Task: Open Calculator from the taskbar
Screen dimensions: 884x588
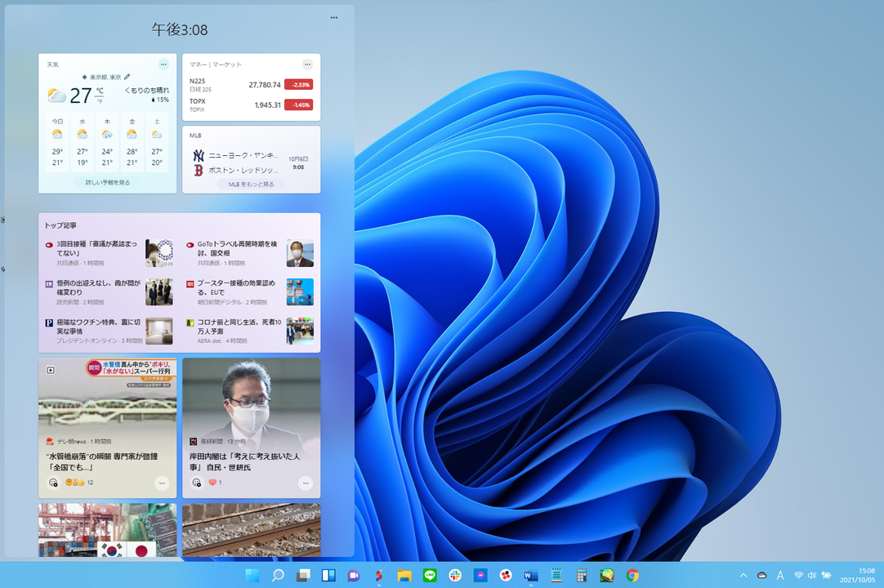Action: [581, 575]
